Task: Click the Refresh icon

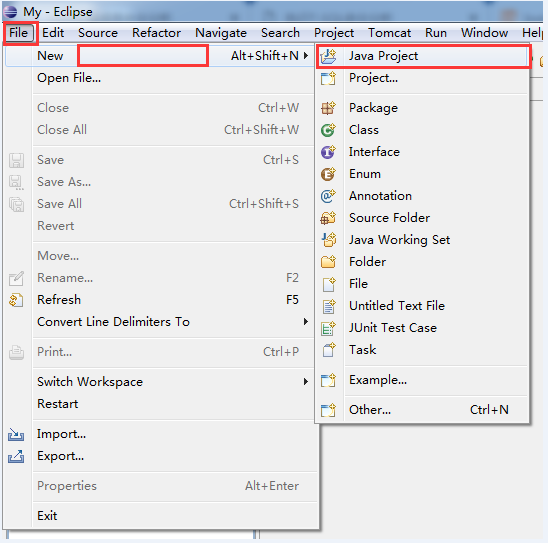Action: 16,300
